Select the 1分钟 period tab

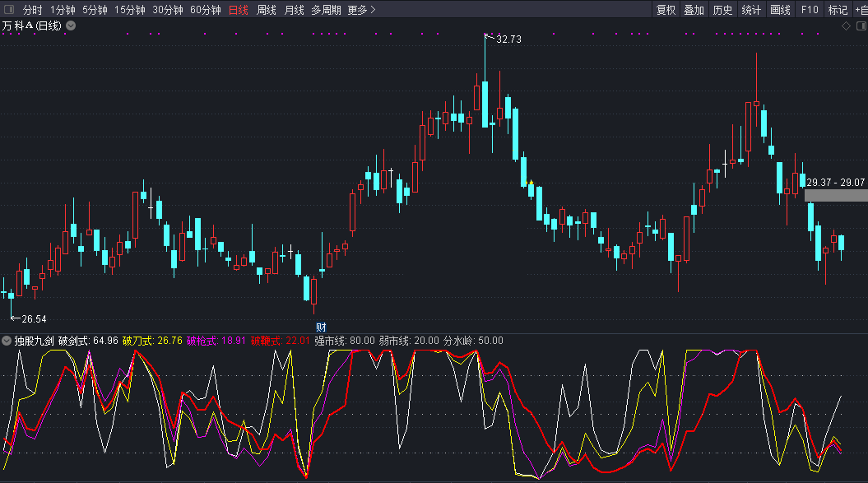pyautogui.click(x=63, y=10)
